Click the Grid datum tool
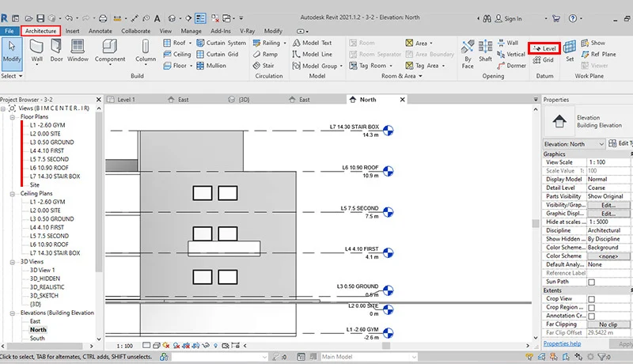The height and width of the screenshot is (364, 633). click(543, 59)
